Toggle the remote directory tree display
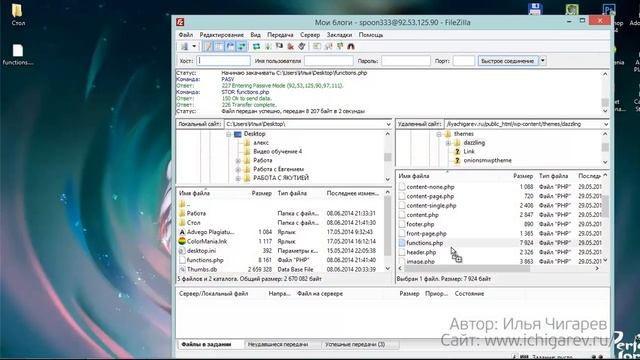This screenshot has height=360, width=640. click(230, 47)
